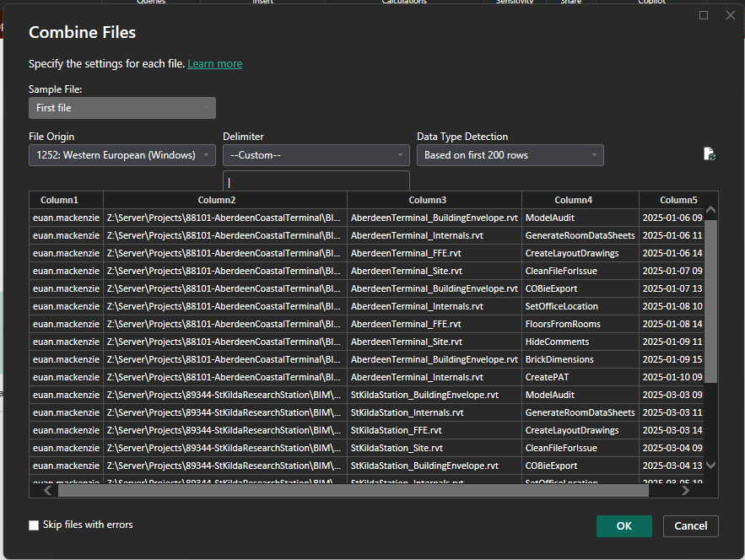This screenshot has height=560, width=745.
Task: Follow the Learn more link
Action: pos(214,63)
